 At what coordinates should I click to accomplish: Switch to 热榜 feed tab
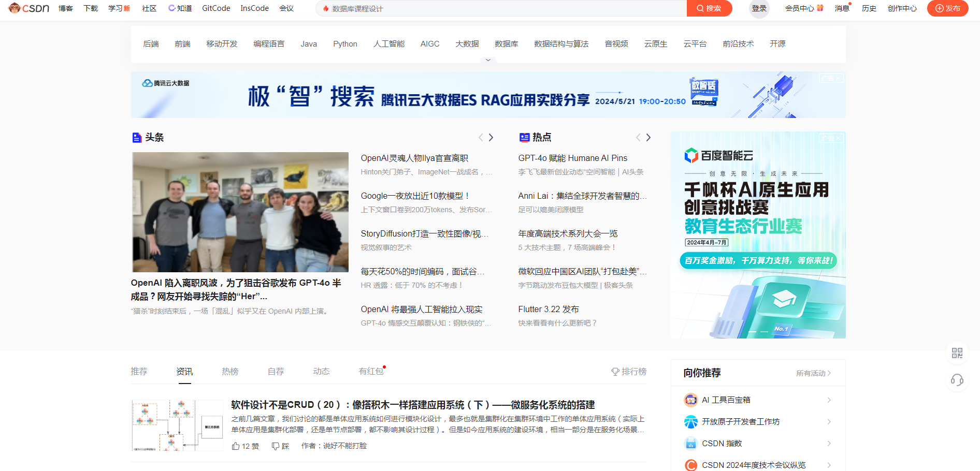(x=230, y=371)
